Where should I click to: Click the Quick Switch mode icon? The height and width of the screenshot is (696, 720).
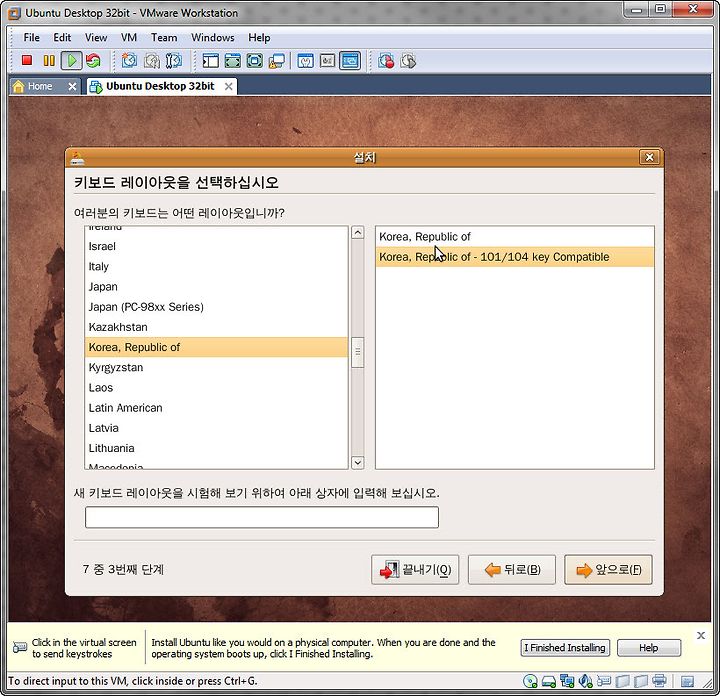254,61
